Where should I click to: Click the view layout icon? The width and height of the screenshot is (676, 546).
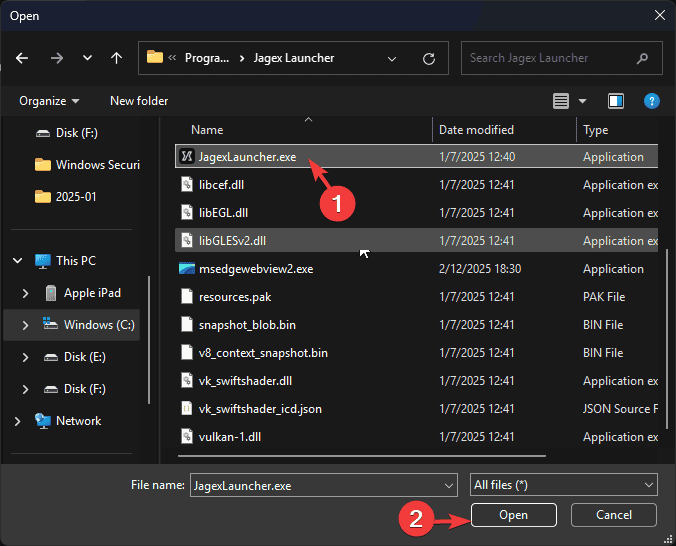tap(561, 101)
